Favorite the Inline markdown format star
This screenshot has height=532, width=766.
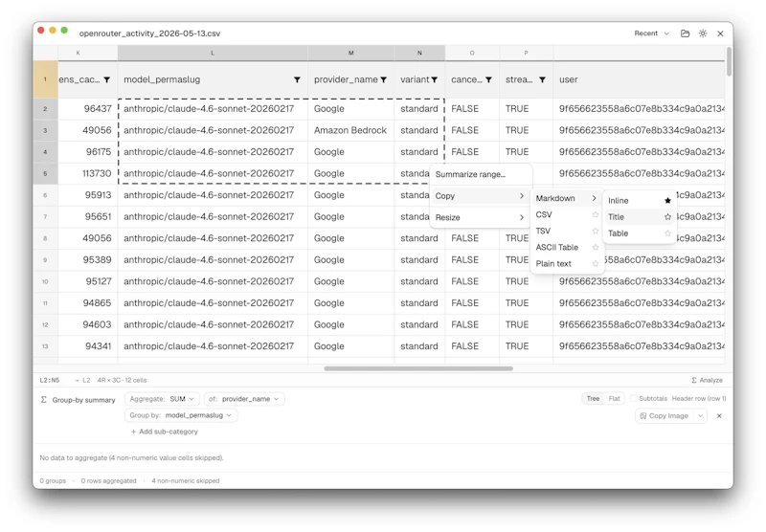pyautogui.click(x=667, y=200)
